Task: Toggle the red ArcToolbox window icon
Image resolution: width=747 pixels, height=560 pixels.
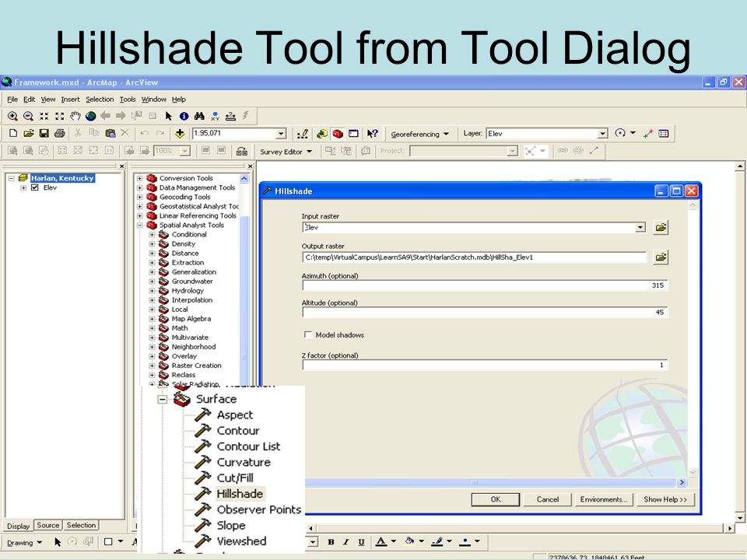Action: tap(338, 134)
